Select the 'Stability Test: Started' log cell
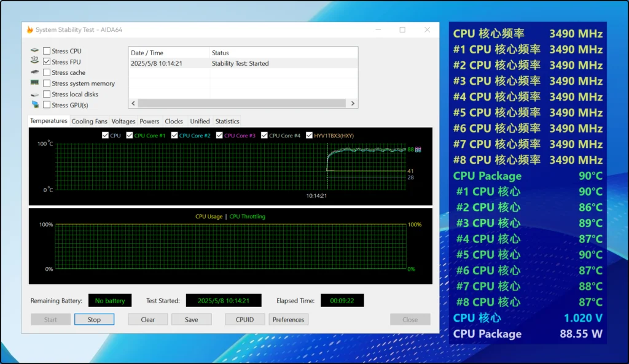Screen dimensions: 629x364 (x=240, y=63)
